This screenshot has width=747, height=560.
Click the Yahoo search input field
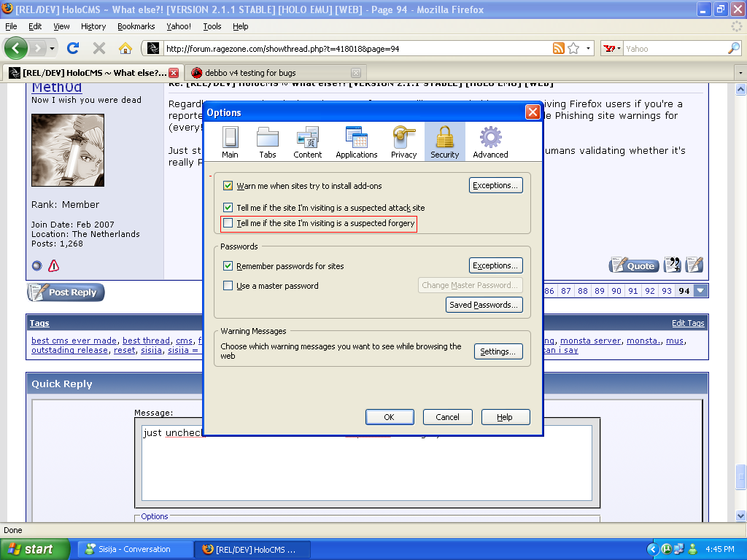675,49
